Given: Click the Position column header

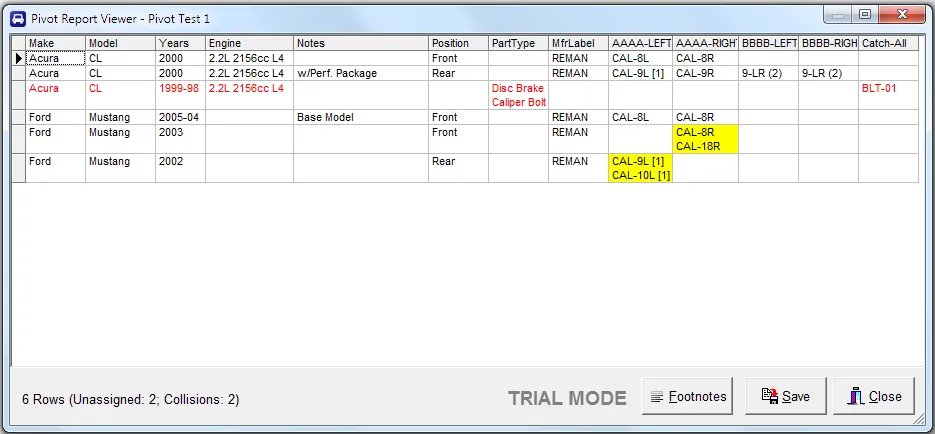Looking at the screenshot, I should (x=459, y=44).
